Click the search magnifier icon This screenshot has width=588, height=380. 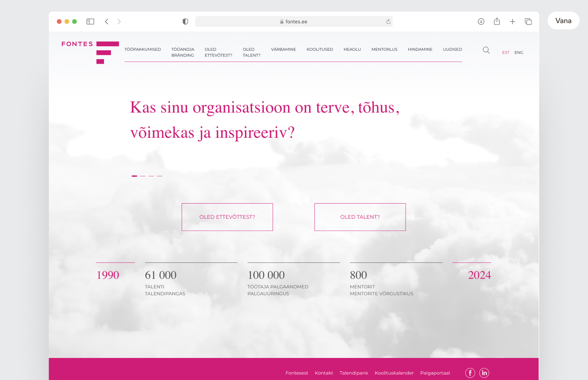[x=486, y=50]
